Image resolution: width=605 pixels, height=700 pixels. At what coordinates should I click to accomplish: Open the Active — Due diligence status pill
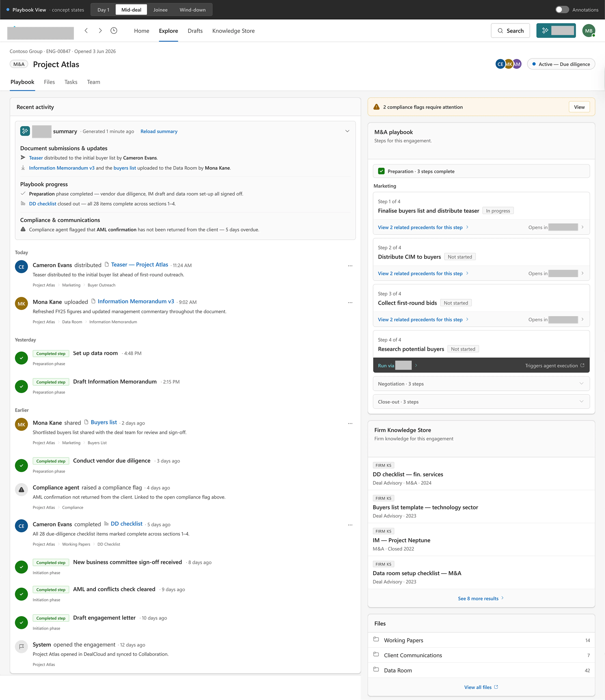coord(561,64)
